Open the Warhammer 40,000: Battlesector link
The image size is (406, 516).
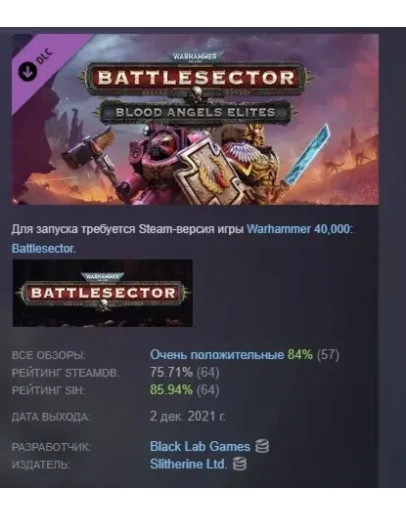182,239
